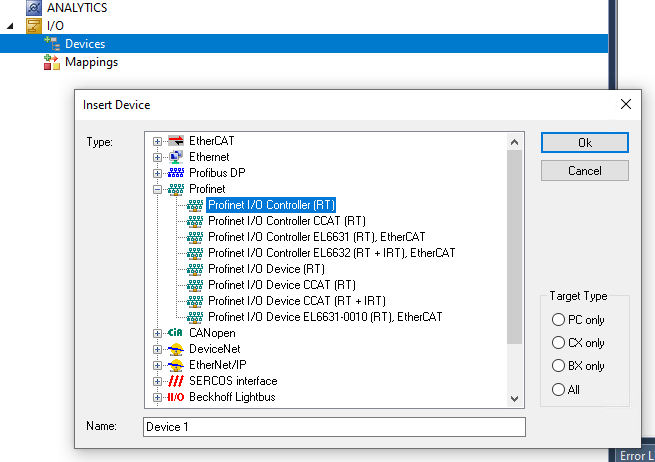Click the type list scrollbar thumb
Image resolution: width=655 pixels, height=462 pixels.
tap(515, 247)
